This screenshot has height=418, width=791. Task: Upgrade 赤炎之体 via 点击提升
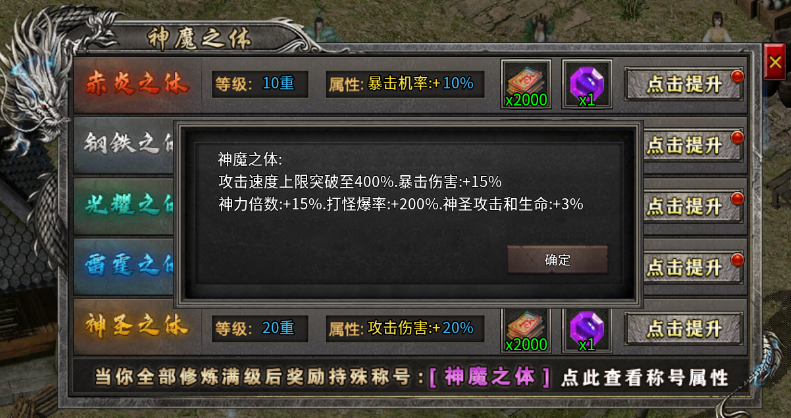point(684,84)
